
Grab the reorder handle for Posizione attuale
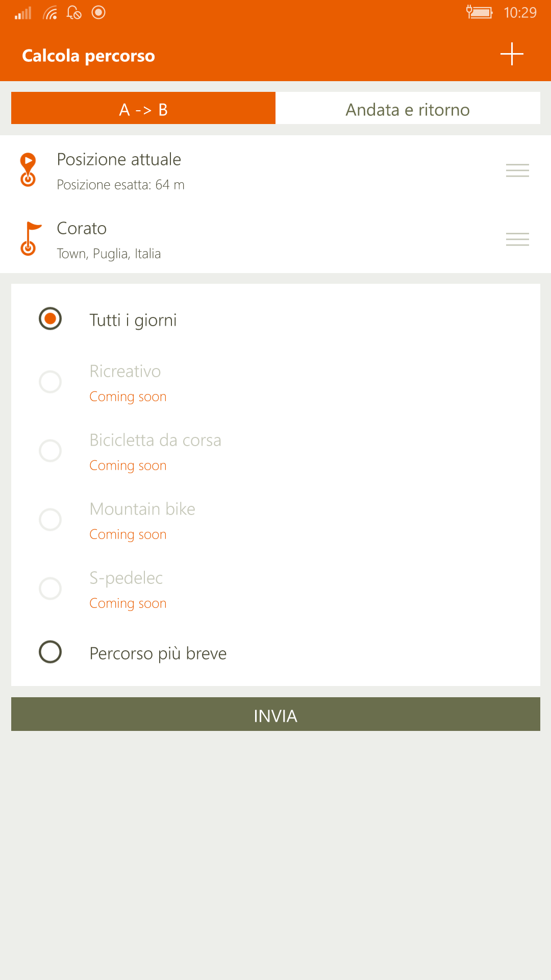(x=517, y=170)
